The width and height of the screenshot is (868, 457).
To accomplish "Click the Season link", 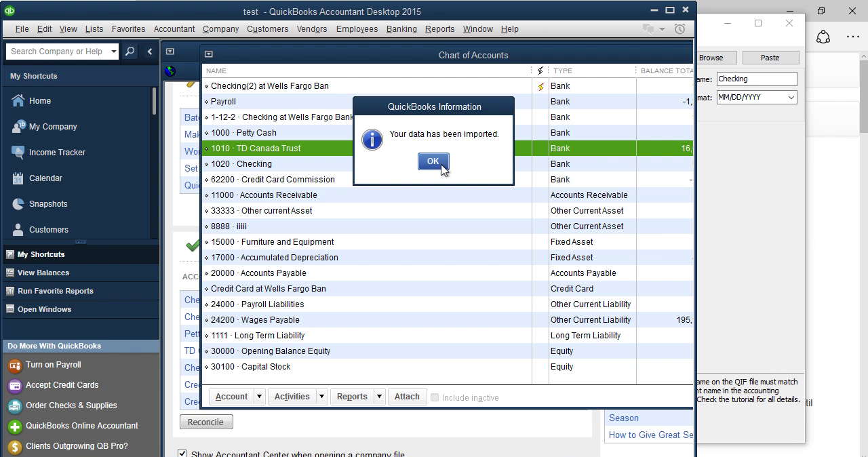I will tap(624, 418).
